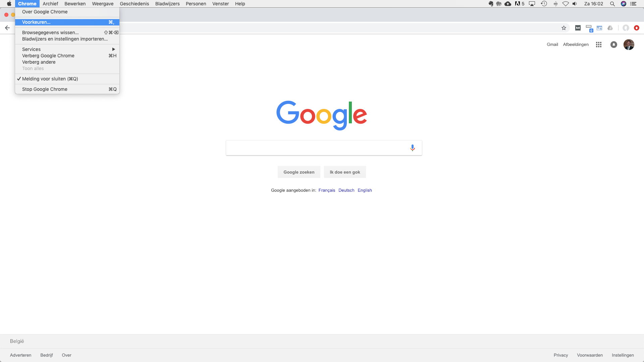
Task: Bookmark this page with the star icon
Action: coord(564,28)
